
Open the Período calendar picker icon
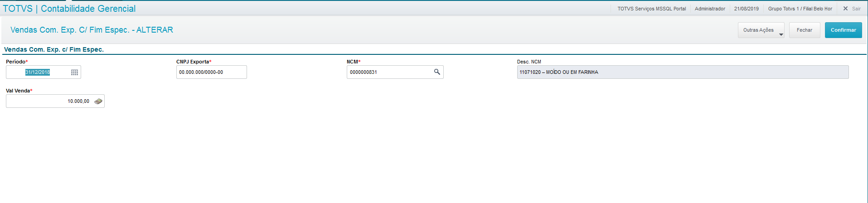click(x=74, y=72)
